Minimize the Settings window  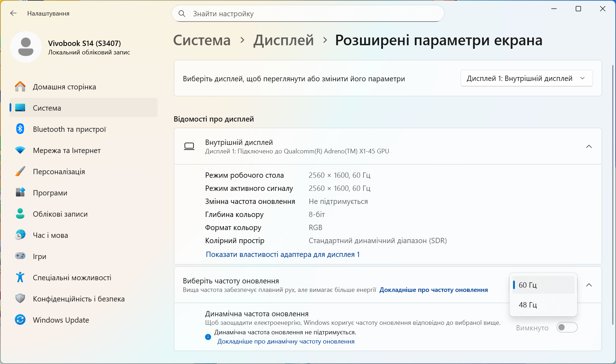coord(554,9)
